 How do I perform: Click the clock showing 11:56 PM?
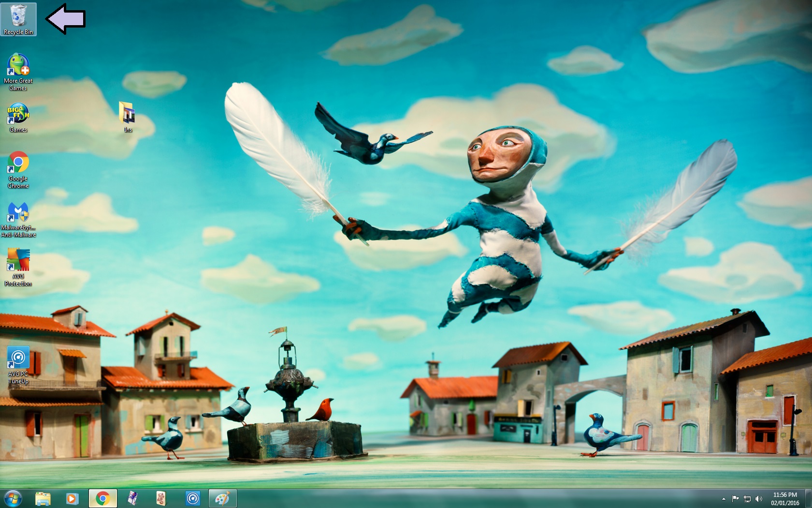785,499
